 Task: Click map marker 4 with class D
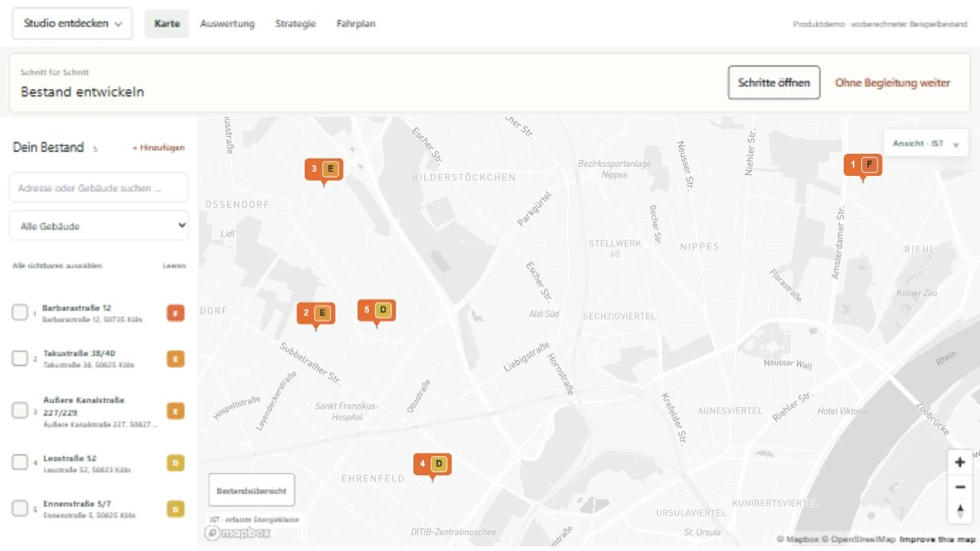pyautogui.click(x=433, y=464)
